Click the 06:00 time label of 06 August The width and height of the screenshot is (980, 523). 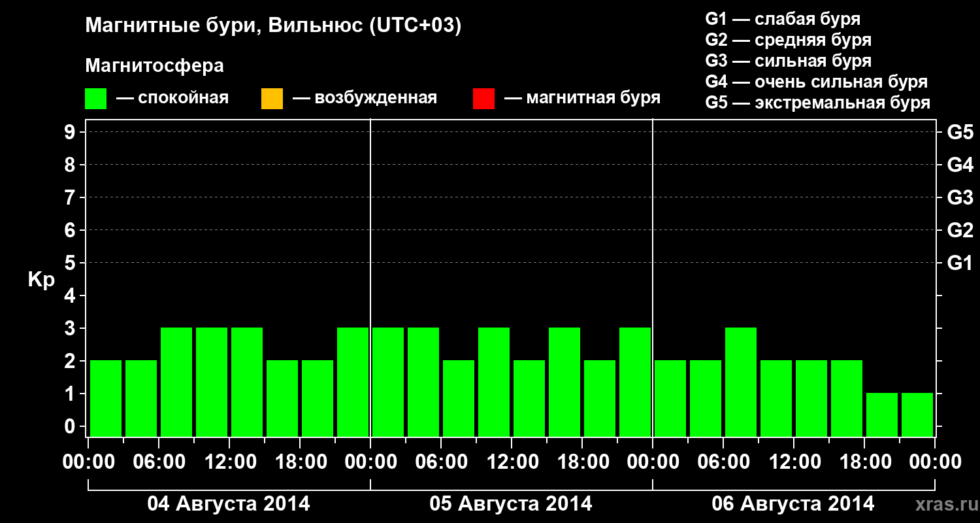pyautogui.click(x=723, y=462)
